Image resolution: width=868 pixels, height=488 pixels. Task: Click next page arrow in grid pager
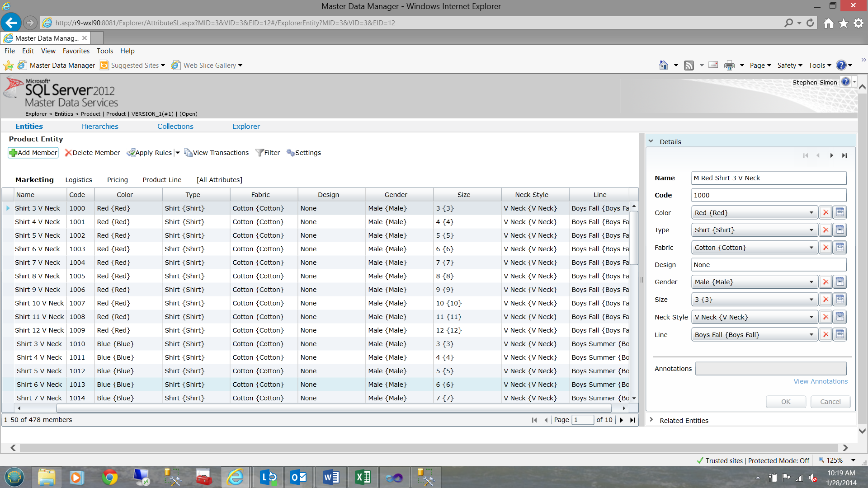coord(622,420)
